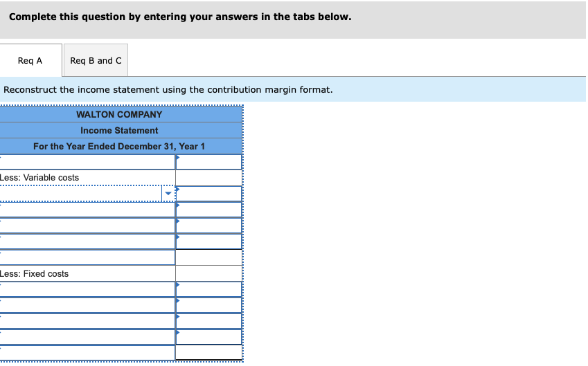The height and width of the screenshot is (366, 588).
Task: Open dropdown arrow under Less: Variable costs
Action: click(168, 194)
